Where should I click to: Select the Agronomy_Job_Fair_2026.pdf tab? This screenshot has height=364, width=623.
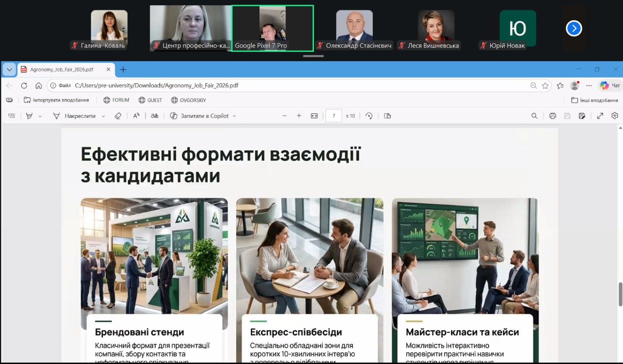coord(62,69)
